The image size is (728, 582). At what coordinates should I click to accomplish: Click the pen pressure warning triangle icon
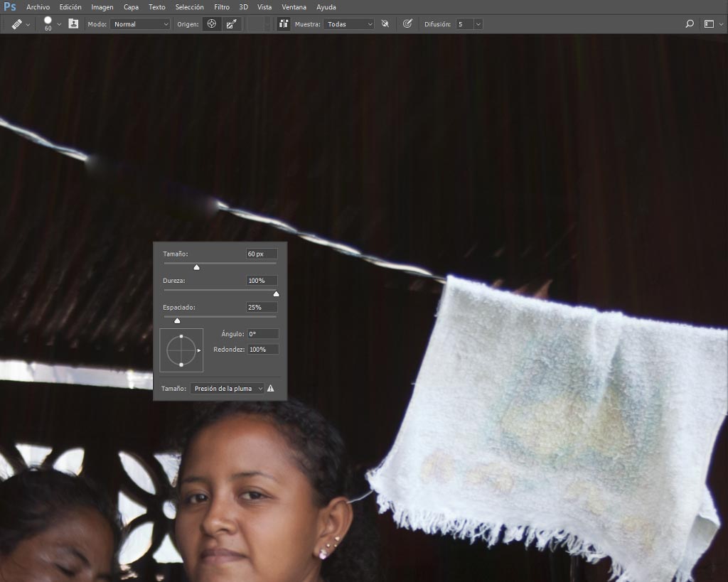tap(271, 389)
